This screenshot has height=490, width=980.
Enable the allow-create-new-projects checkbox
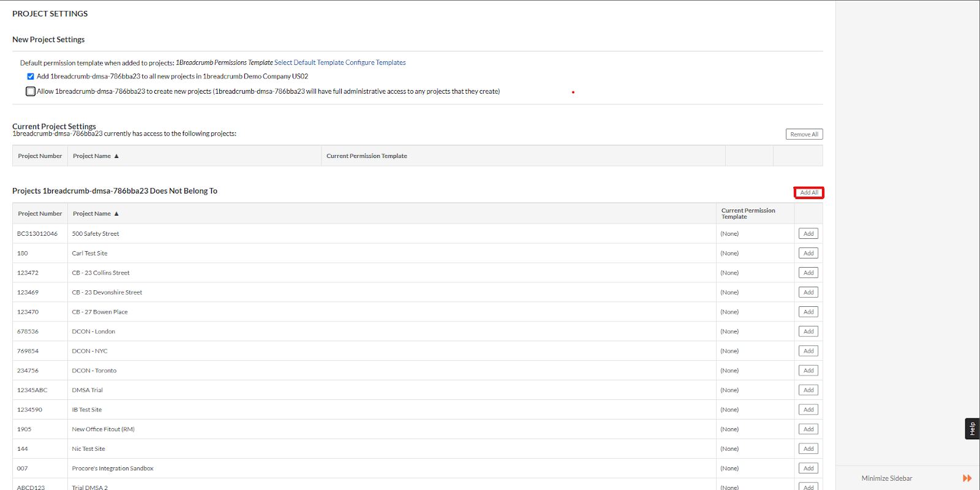click(31, 91)
